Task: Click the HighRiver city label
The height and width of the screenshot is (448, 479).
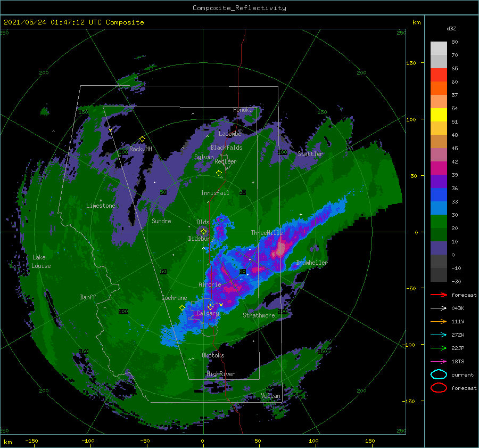Action: pos(221,374)
